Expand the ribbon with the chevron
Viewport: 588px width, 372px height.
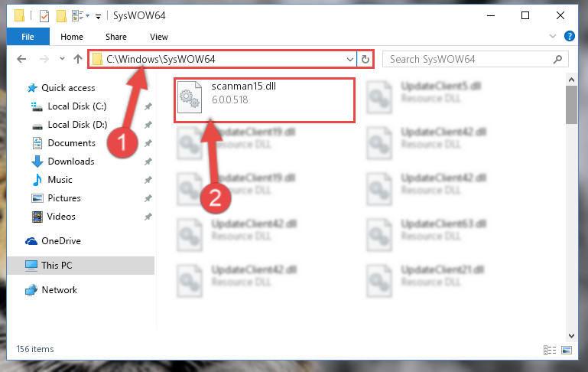point(552,37)
